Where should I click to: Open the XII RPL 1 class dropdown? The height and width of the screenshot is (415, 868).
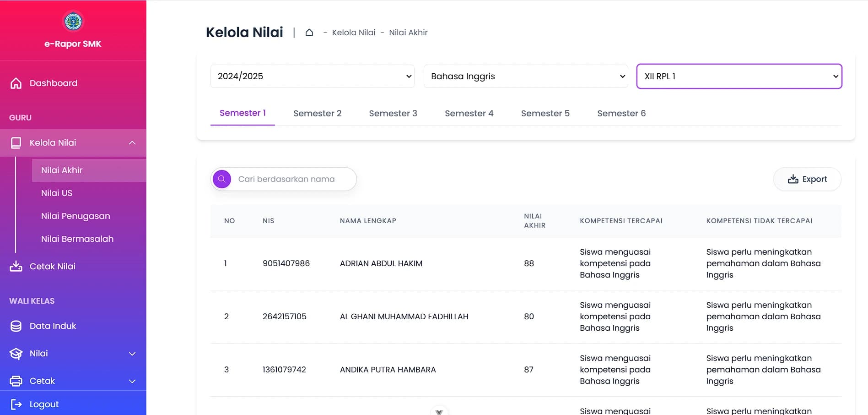739,76
